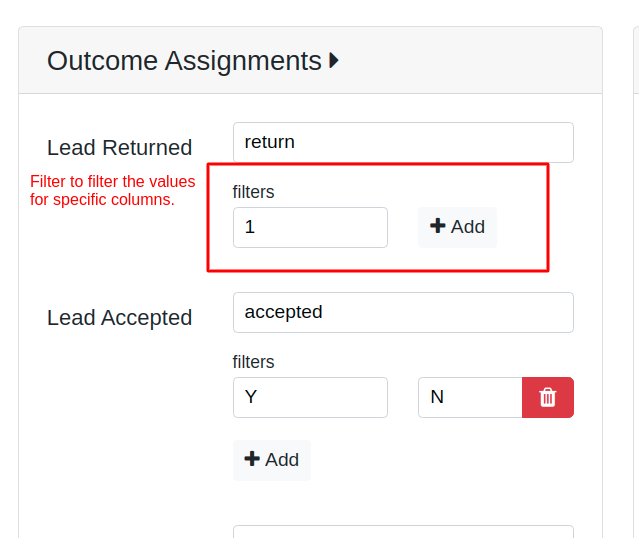Screen dimensions: 639x538
Task: Click the "Y" filter field
Action: [x=310, y=397]
